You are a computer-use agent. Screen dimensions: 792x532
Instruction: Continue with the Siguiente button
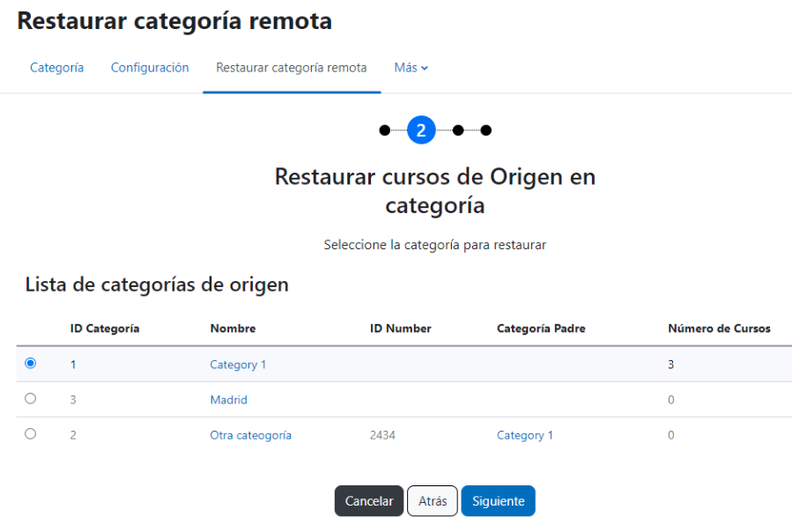pos(498,500)
